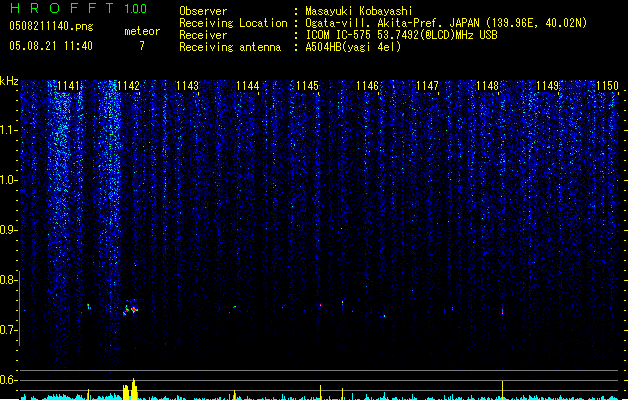Click the tallest yellow level bar near 1142

click(134, 389)
